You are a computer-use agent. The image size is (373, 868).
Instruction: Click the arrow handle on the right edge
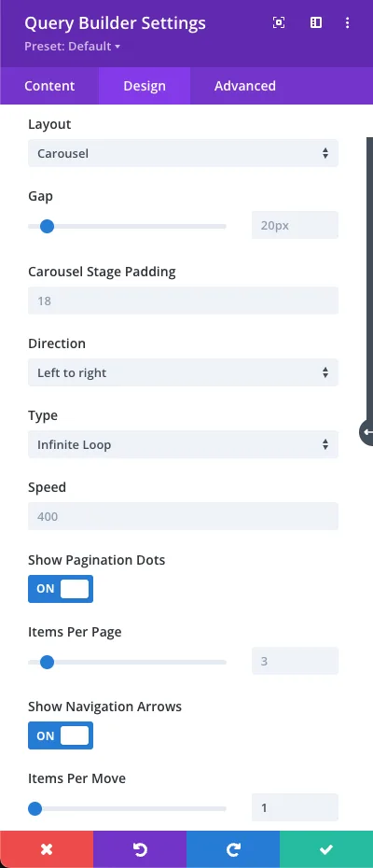click(x=366, y=432)
